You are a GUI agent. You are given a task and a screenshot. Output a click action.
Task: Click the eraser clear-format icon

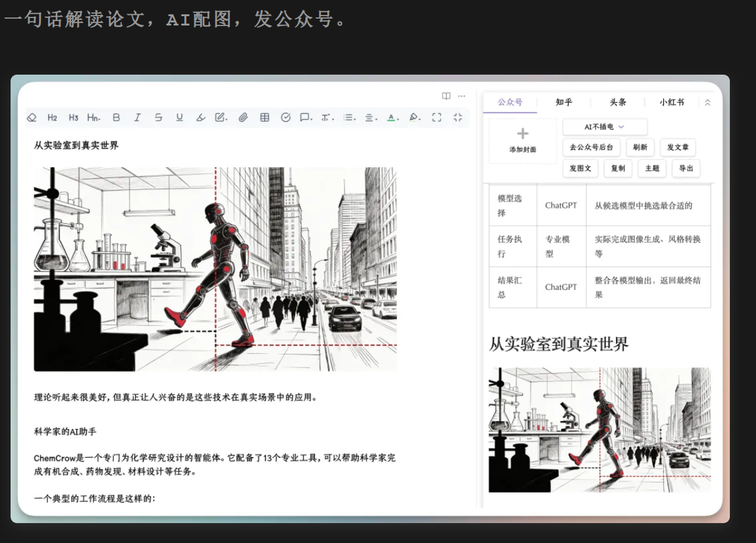pyautogui.click(x=32, y=117)
